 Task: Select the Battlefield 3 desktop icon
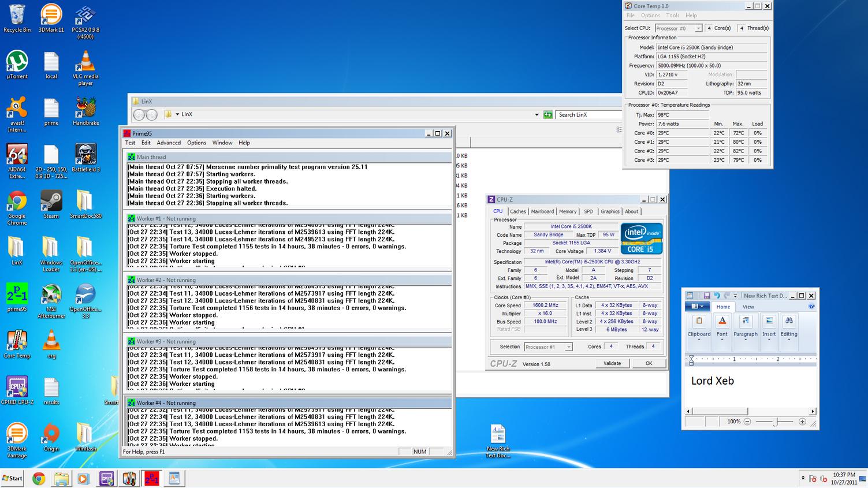click(85, 158)
